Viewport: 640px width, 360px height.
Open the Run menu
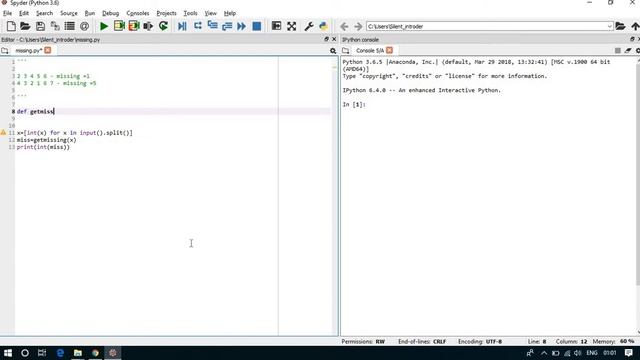90,13
